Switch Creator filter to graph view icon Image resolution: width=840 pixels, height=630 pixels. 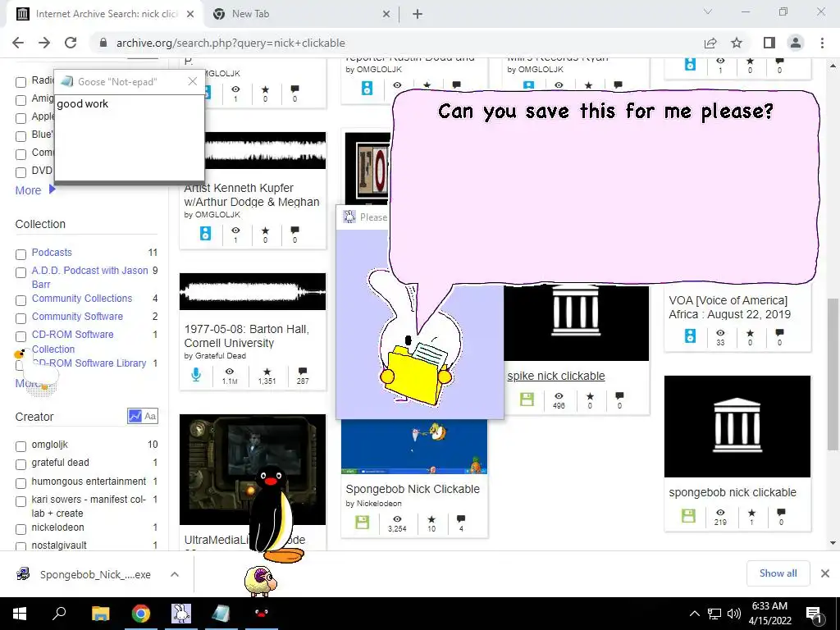(135, 416)
